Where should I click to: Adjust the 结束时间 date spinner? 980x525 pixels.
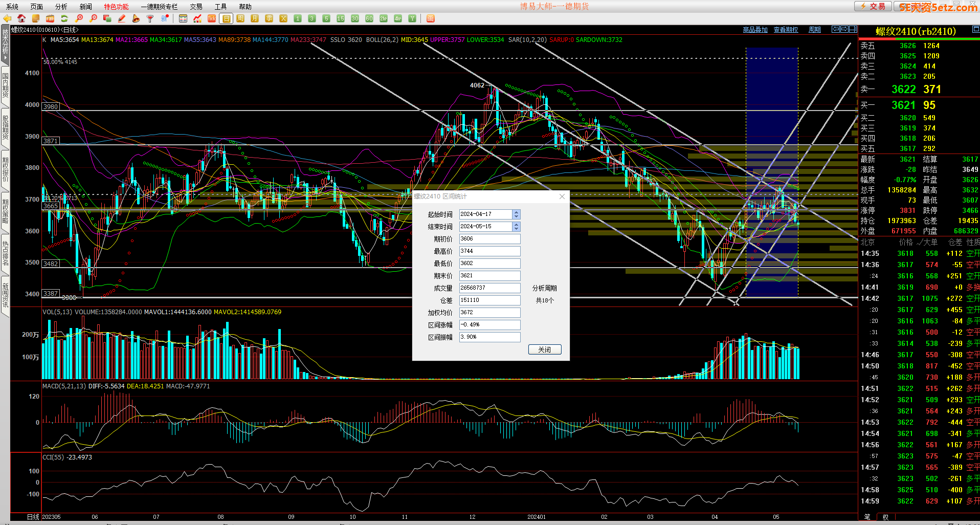click(516, 226)
